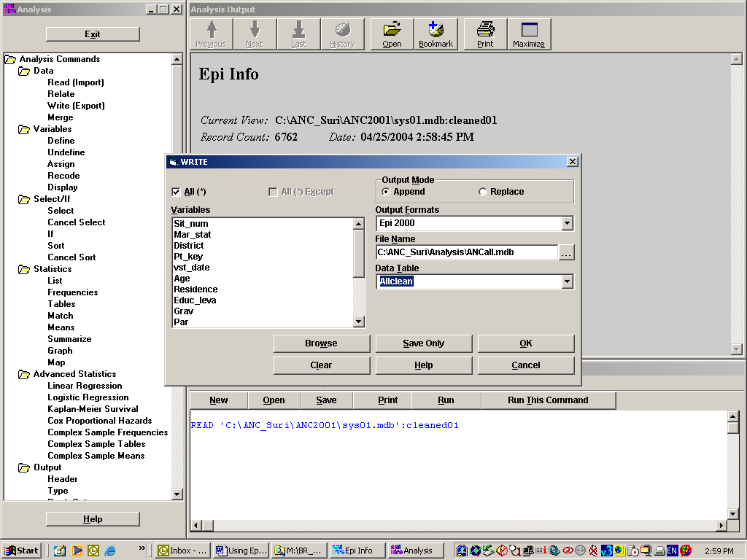Click the Data Table text field Allclean
The width and height of the screenshot is (747, 560).
tap(469, 281)
